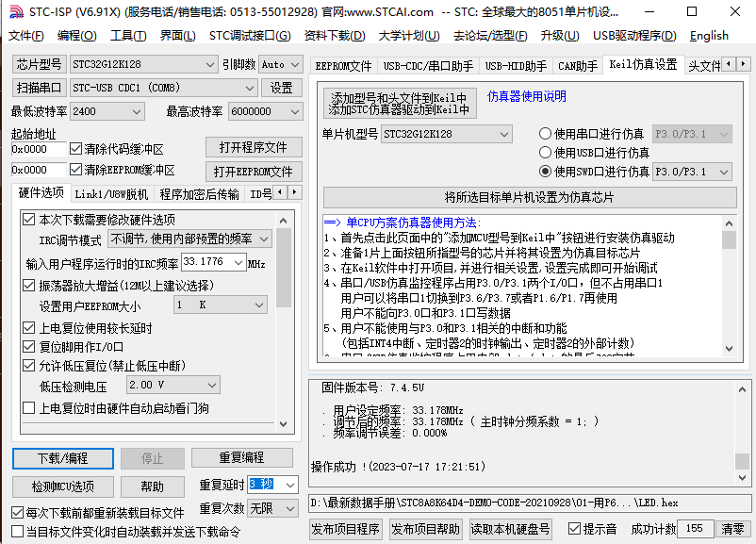This screenshot has width=756, height=544.
Task: Click 将所选目标单片机设置为仿真芯片 button
Action: pyautogui.click(x=530, y=197)
